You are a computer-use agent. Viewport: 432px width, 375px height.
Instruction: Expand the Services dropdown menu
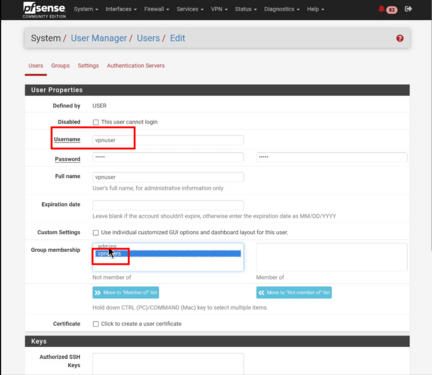pyautogui.click(x=190, y=9)
